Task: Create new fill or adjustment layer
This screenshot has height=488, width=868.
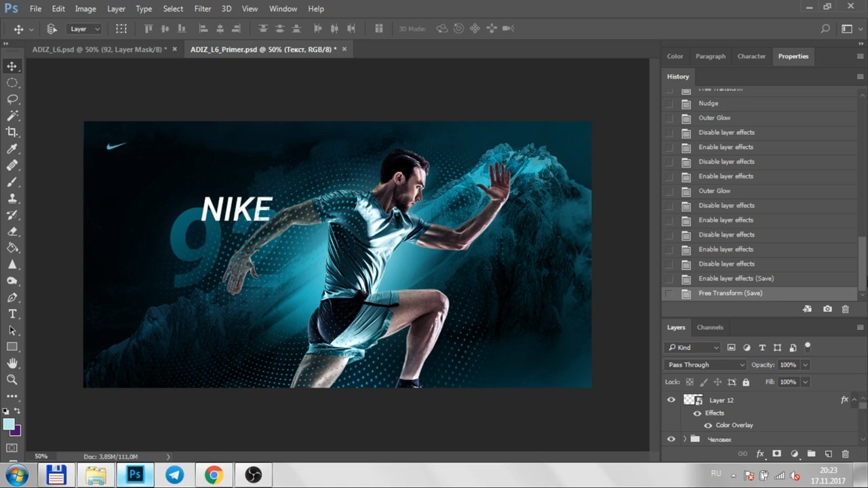Action: point(794,453)
